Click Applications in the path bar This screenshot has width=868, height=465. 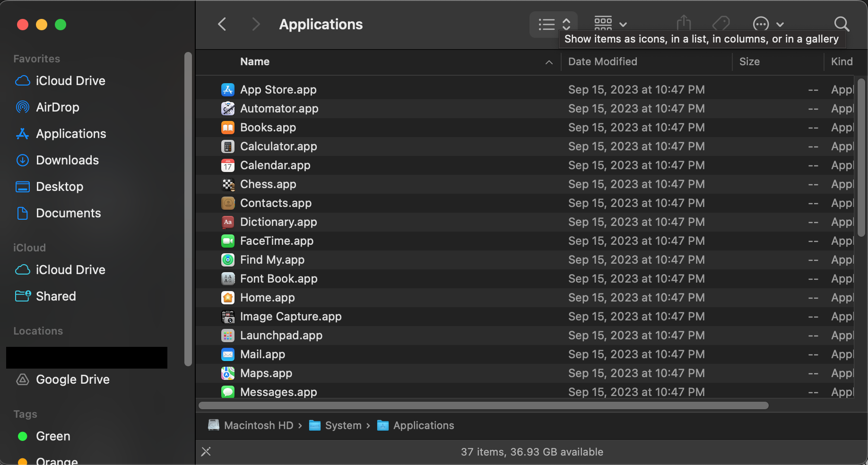[x=416, y=425]
